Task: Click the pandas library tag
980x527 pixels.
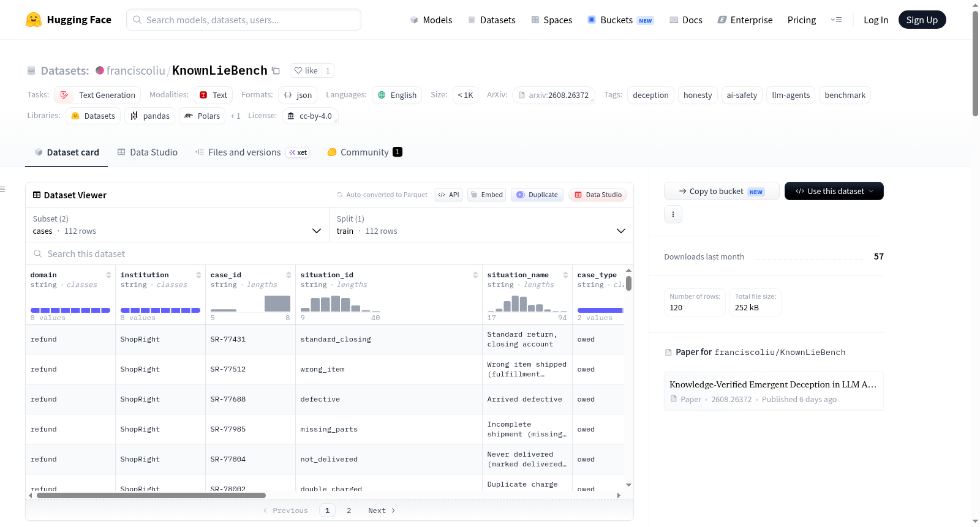Action: 150,116
